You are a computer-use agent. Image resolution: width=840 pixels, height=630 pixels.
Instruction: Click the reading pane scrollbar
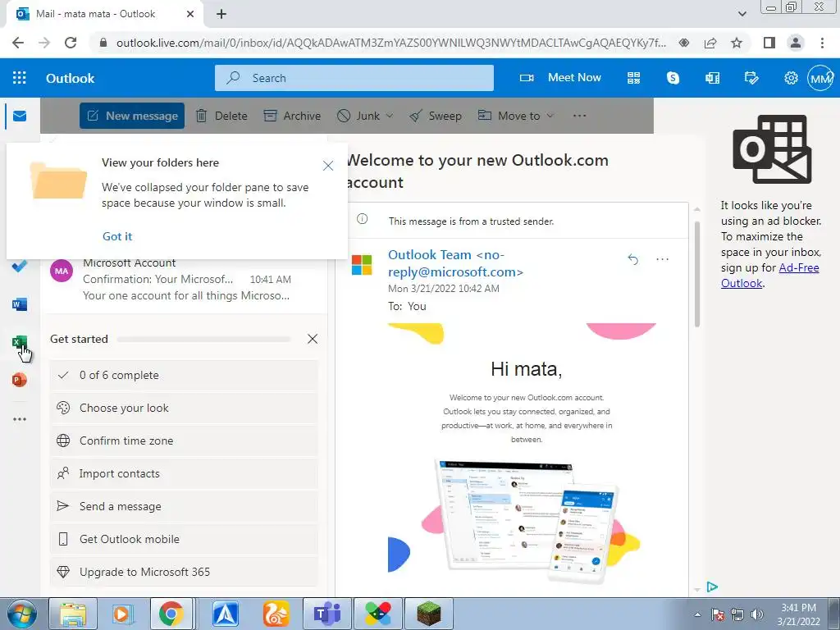(x=697, y=273)
